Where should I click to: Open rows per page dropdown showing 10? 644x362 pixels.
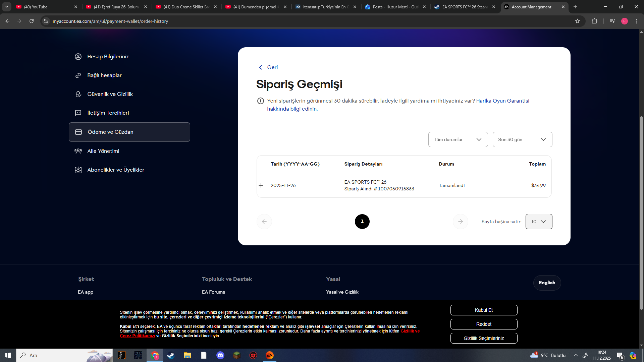(x=539, y=222)
